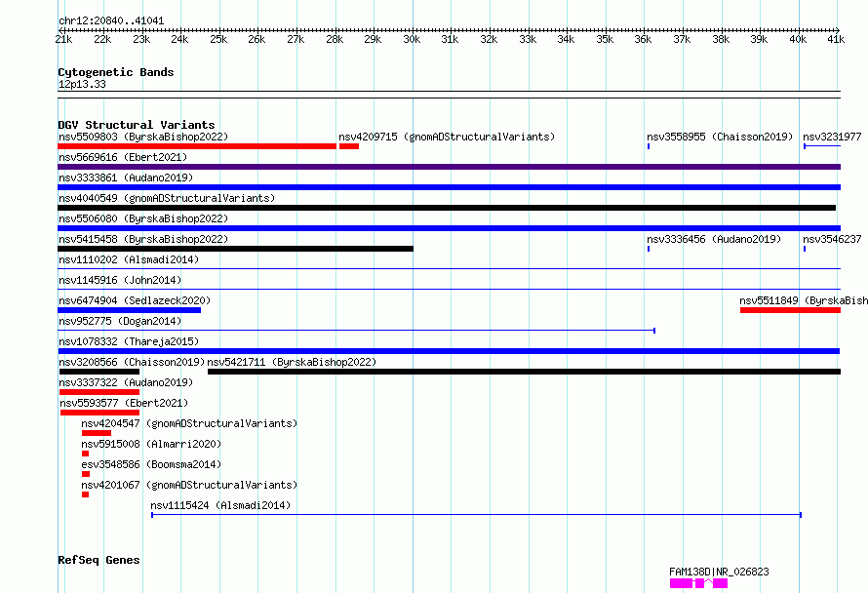Open the nsv1110202 (Alsmadi2014) label

(x=129, y=259)
